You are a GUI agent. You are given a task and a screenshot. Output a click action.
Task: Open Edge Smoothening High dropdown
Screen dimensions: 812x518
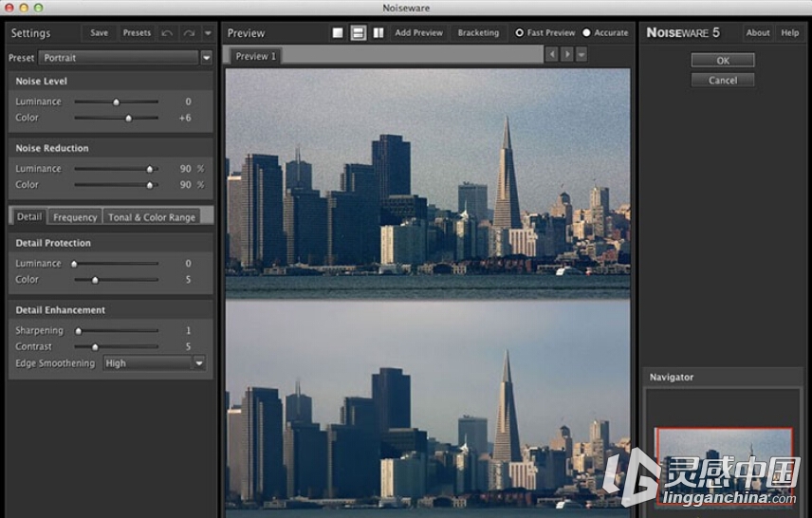[x=155, y=363]
